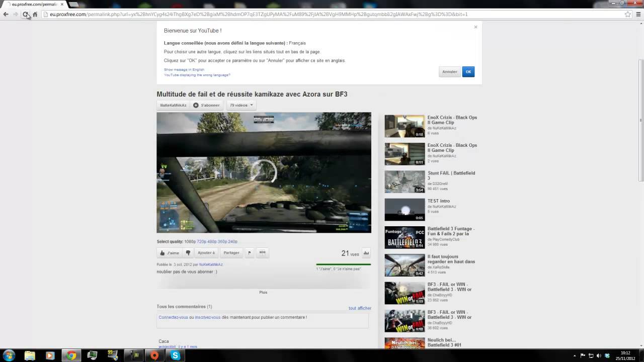Bookmark this page with the star icon
Viewport: 644px width, 362px height.
click(628, 14)
